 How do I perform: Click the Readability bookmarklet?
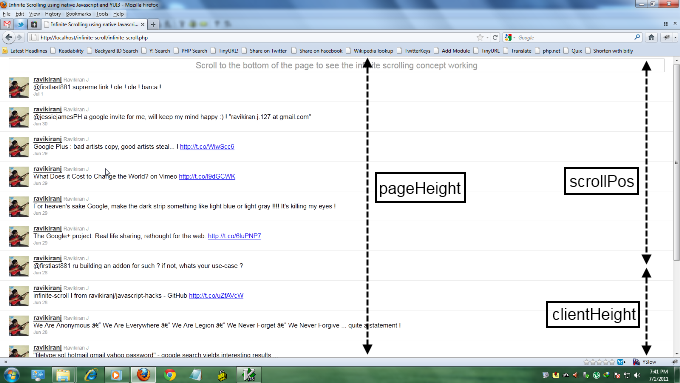[x=67, y=51]
